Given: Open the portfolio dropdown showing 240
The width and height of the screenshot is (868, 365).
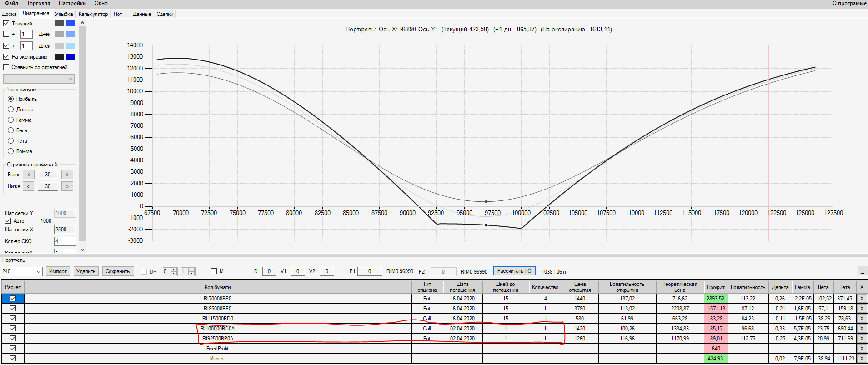Looking at the screenshot, I should pos(21,271).
